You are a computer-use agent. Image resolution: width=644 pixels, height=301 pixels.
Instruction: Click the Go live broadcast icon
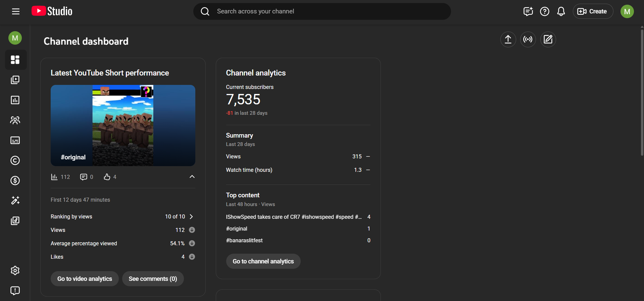point(528,40)
